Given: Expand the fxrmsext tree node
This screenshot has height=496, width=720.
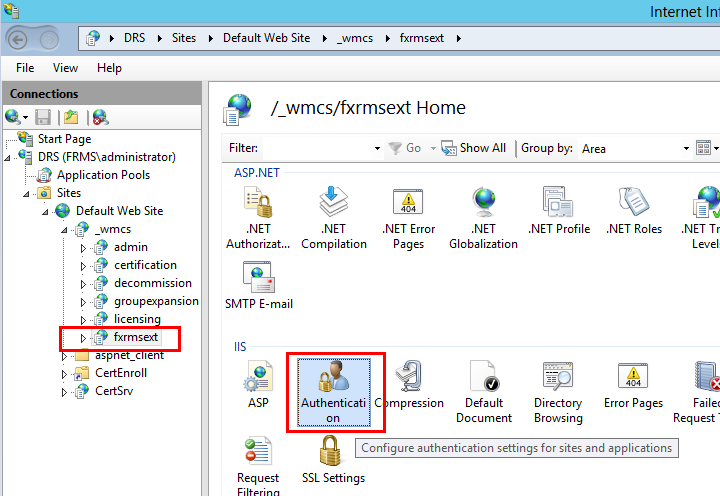Looking at the screenshot, I should coord(84,338).
